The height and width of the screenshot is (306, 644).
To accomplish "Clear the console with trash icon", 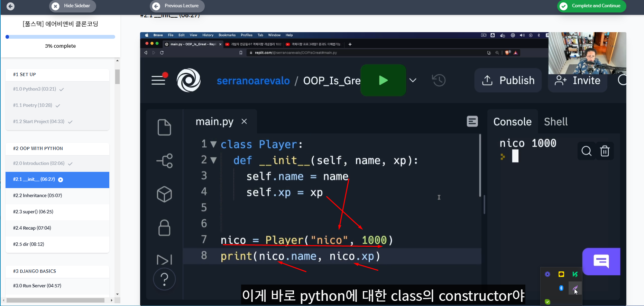I will pyautogui.click(x=605, y=151).
